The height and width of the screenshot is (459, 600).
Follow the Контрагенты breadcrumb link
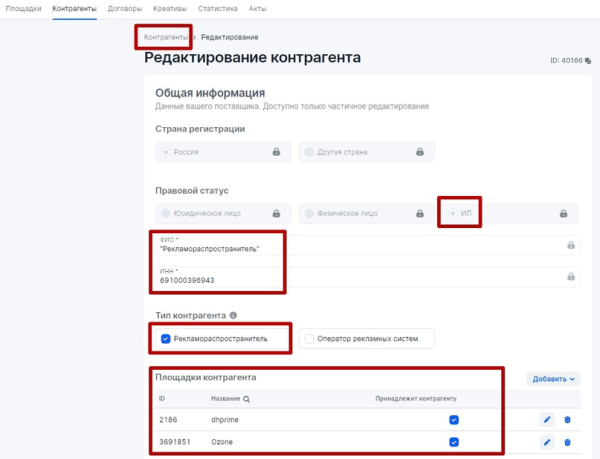(165, 37)
